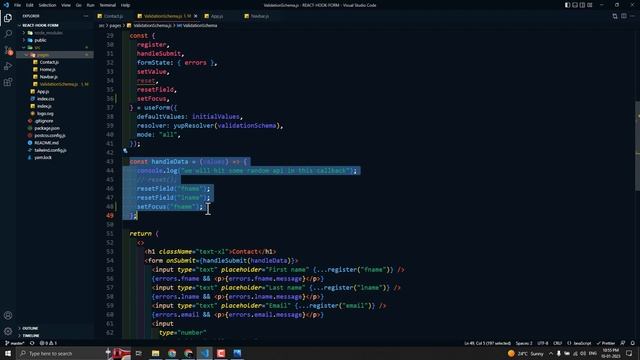Viewport: 640px width, 360px height.
Task: Click the Ln 49, Col cursor position
Action: 487,343
